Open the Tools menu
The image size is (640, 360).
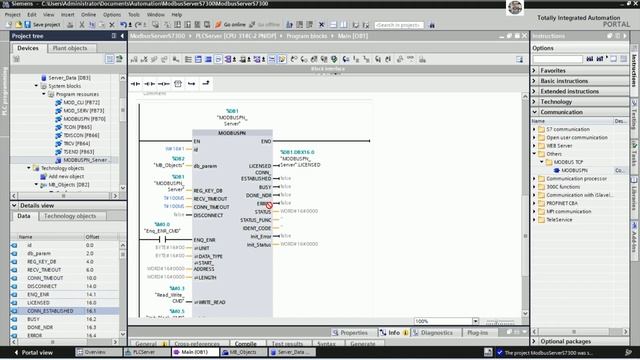tap(134, 14)
